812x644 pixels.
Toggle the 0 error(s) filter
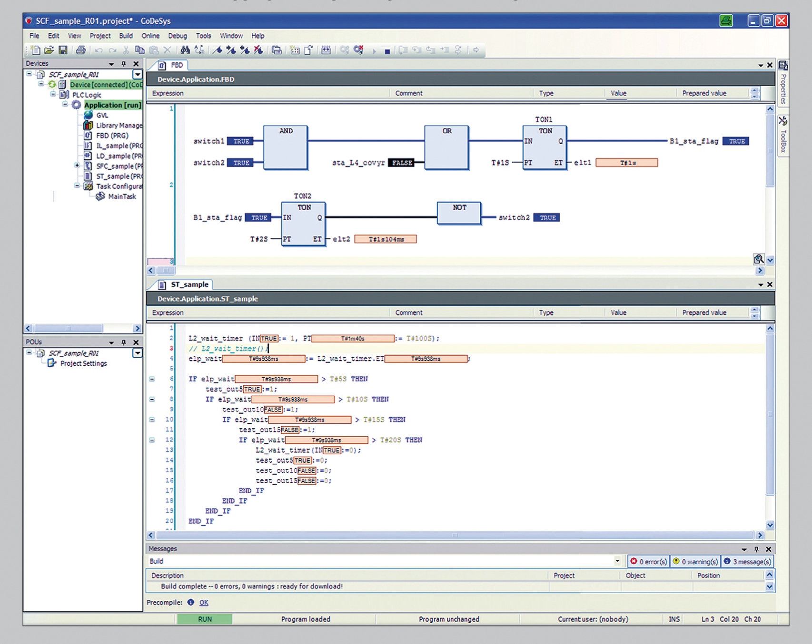(x=648, y=561)
